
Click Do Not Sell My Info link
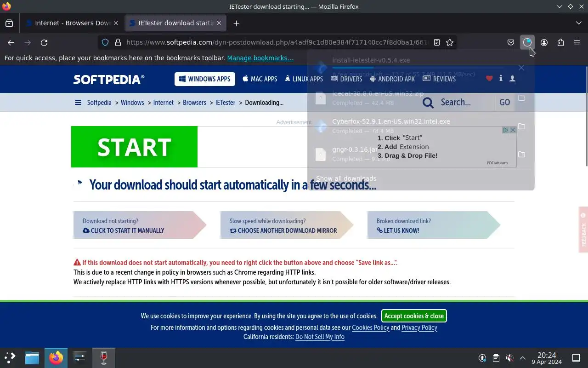320,337
